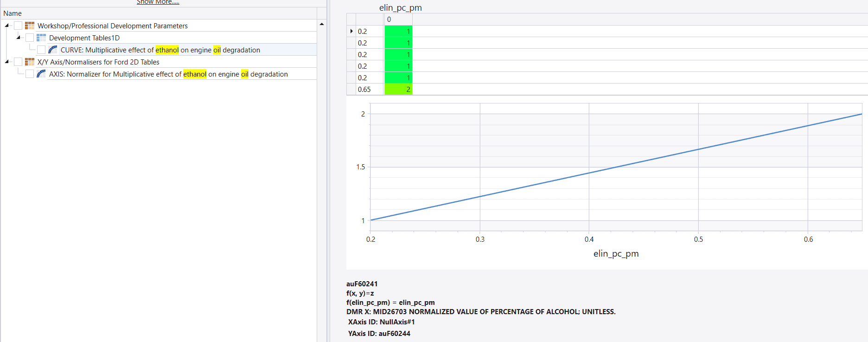Image resolution: width=868 pixels, height=342 pixels.
Task: Check the AXIS Normalizer checkbox
Action: point(30,74)
